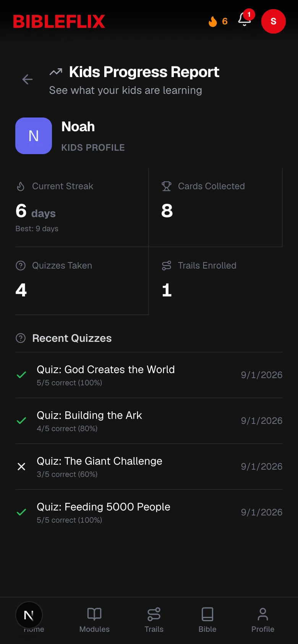
Task: Tap the circular N badge over Home
Action: 29,615
